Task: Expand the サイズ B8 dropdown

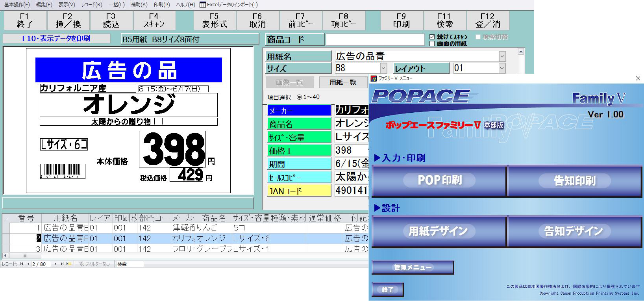Action: (x=383, y=68)
